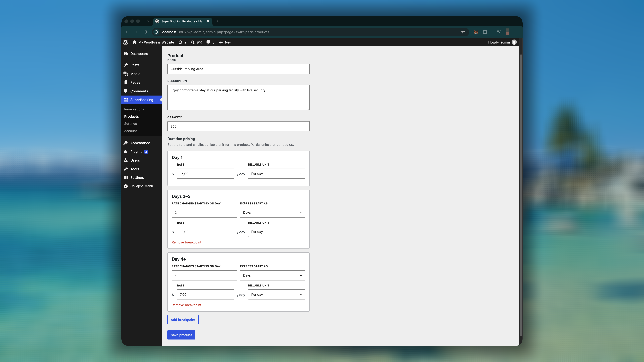
Task: Open the comments bubble in admin bar
Action: (x=210, y=42)
